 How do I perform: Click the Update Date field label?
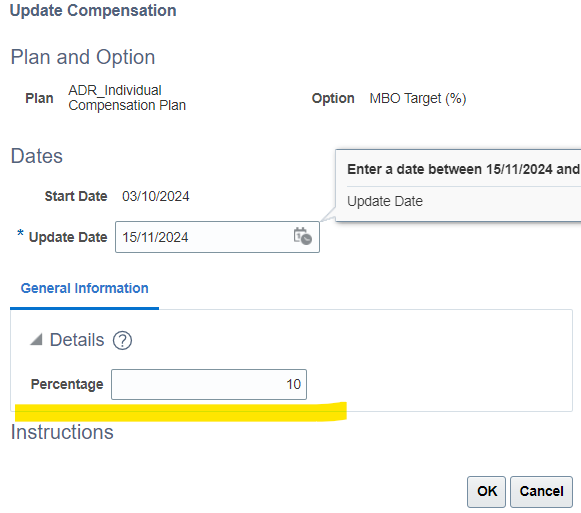(68, 237)
